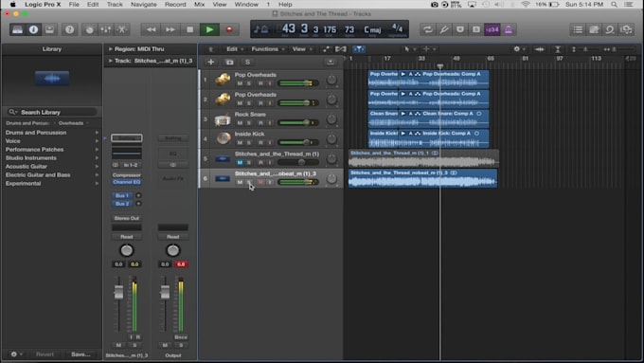644x363 pixels.
Task: Click the red Record button
Action: pos(229,29)
